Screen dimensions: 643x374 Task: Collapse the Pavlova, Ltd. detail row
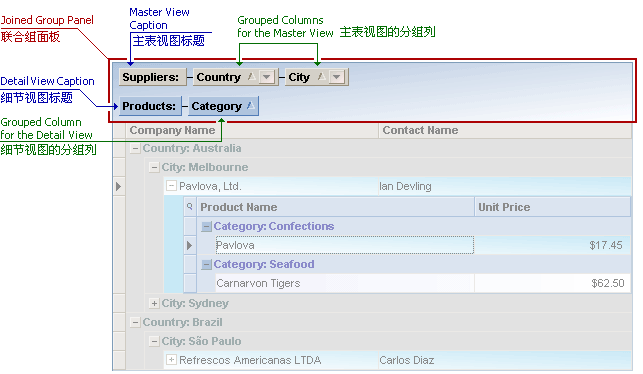coord(171,186)
